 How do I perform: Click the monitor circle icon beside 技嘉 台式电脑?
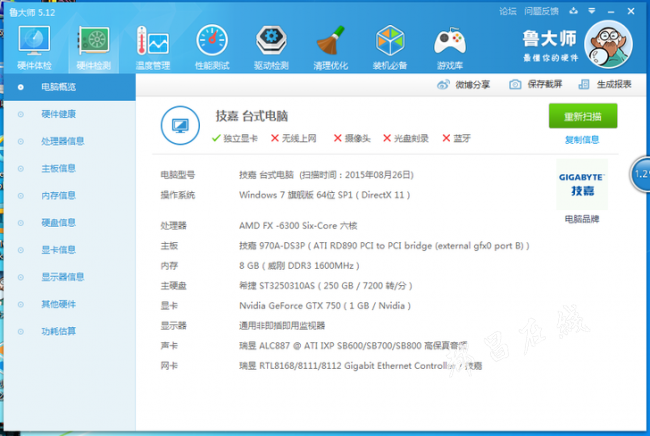pyautogui.click(x=180, y=125)
